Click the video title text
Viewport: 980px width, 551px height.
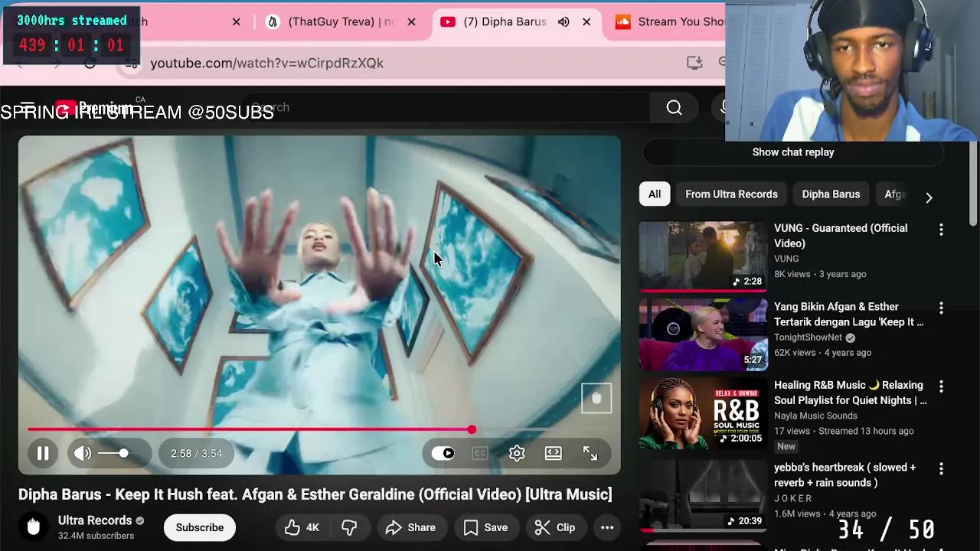click(x=315, y=494)
